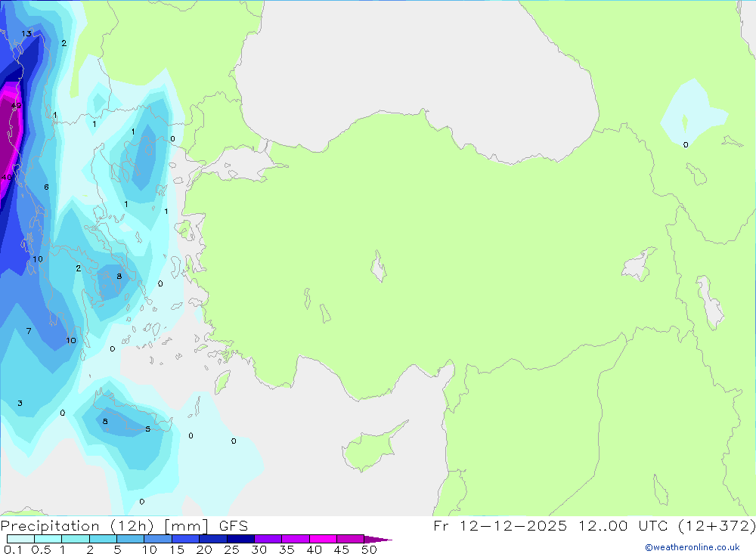Click the legend scale label '0.1'

pyautogui.click(x=13, y=549)
